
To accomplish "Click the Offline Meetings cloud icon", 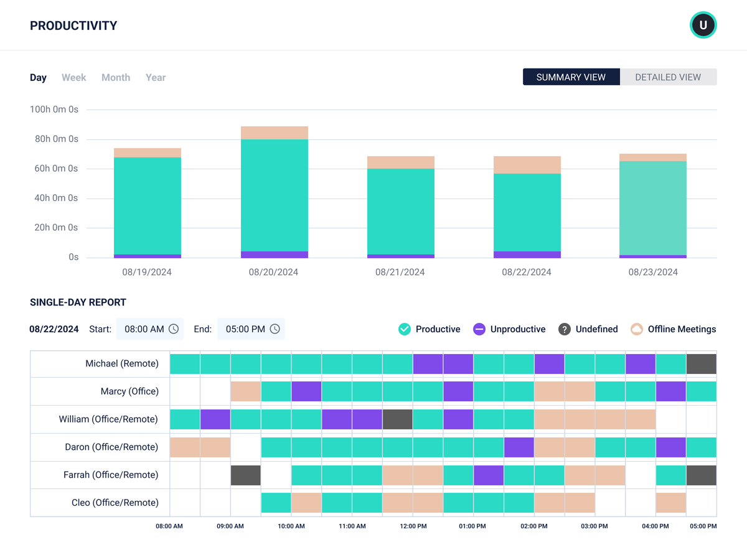I will tap(636, 329).
